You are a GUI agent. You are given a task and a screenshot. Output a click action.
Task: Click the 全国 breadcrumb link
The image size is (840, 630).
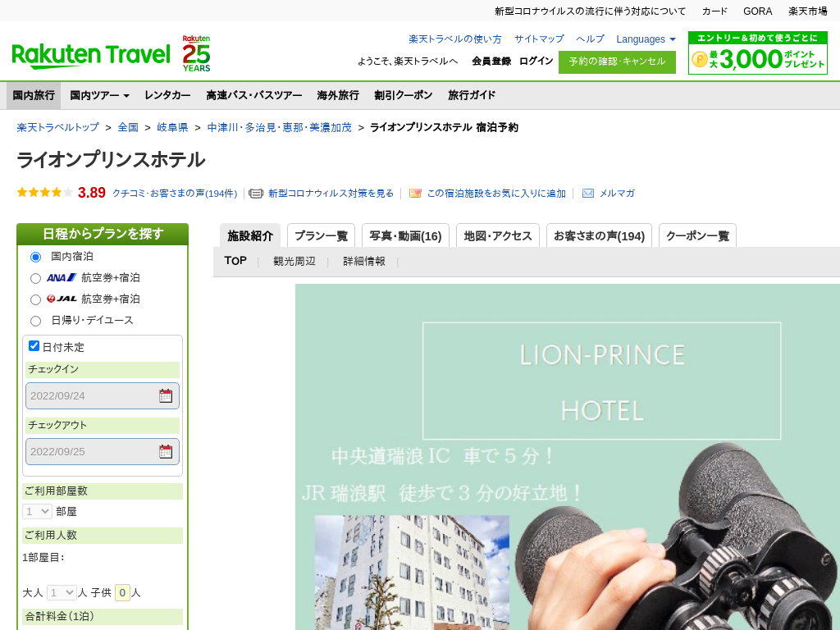click(x=128, y=127)
